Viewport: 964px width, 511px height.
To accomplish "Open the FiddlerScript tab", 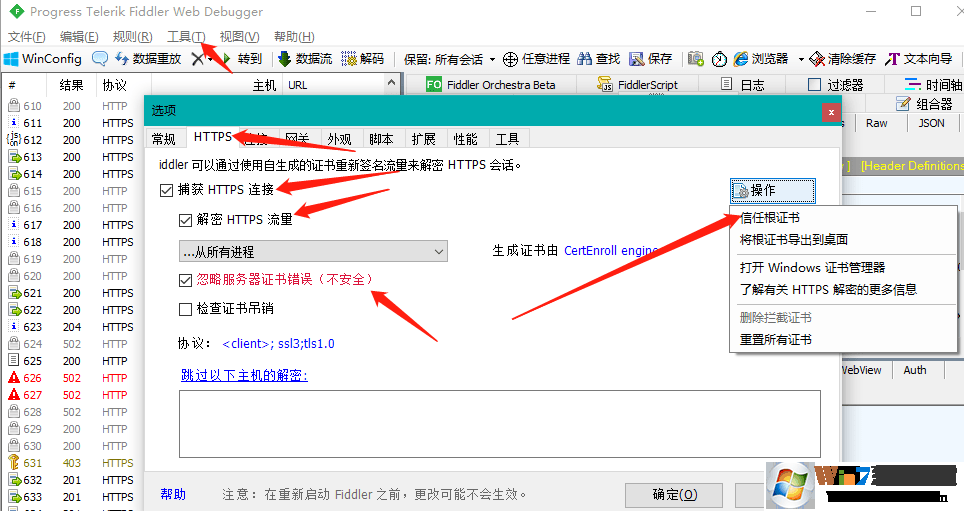I will tap(638, 85).
